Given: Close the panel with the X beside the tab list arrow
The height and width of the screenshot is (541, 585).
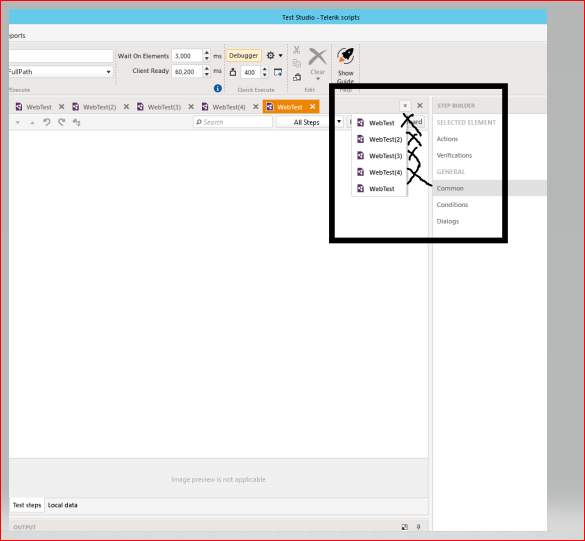Looking at the screenshot, I should click(420, 106).
